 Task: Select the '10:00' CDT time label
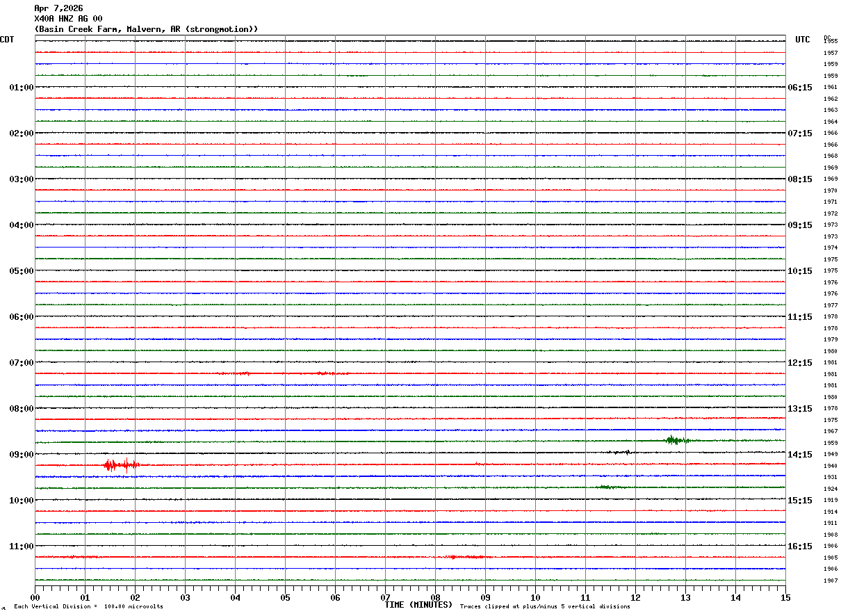(22, 501)
